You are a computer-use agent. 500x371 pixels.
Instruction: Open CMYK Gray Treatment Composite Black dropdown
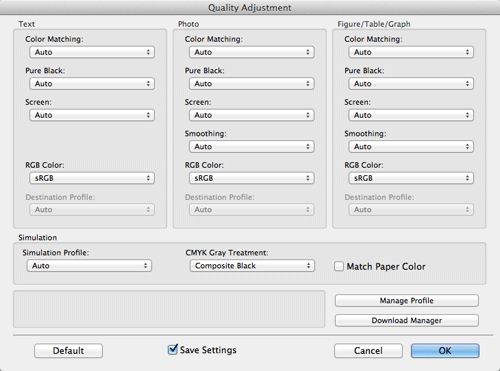point(252,266)
